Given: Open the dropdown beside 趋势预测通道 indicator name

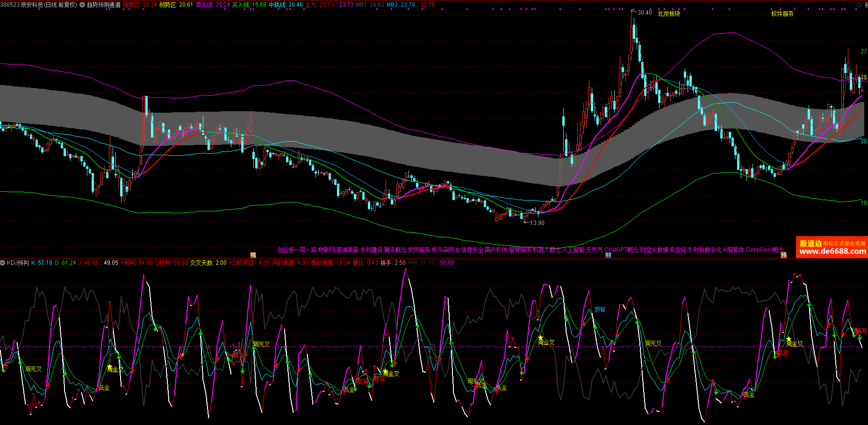Looking at the screenshot, I should (83, 5).
